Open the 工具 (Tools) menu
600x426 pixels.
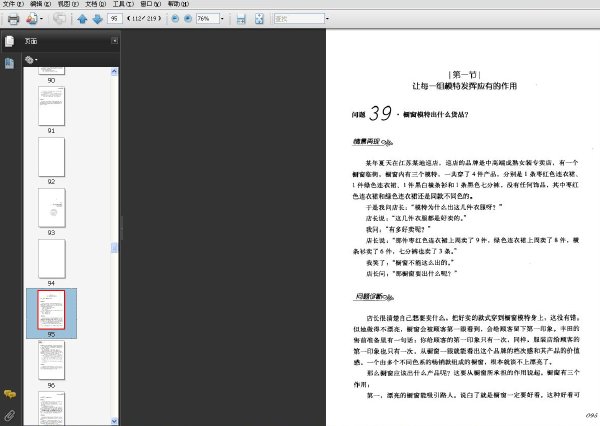pos(123,4)
